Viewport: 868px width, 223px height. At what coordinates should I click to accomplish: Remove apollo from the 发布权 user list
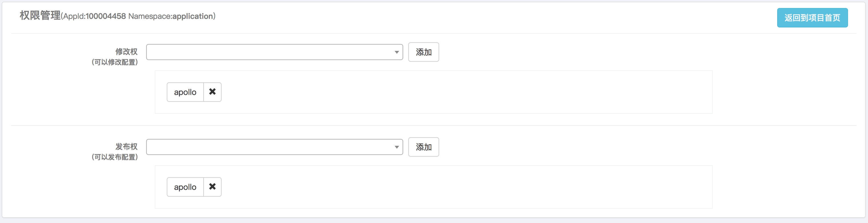point(212,187)
